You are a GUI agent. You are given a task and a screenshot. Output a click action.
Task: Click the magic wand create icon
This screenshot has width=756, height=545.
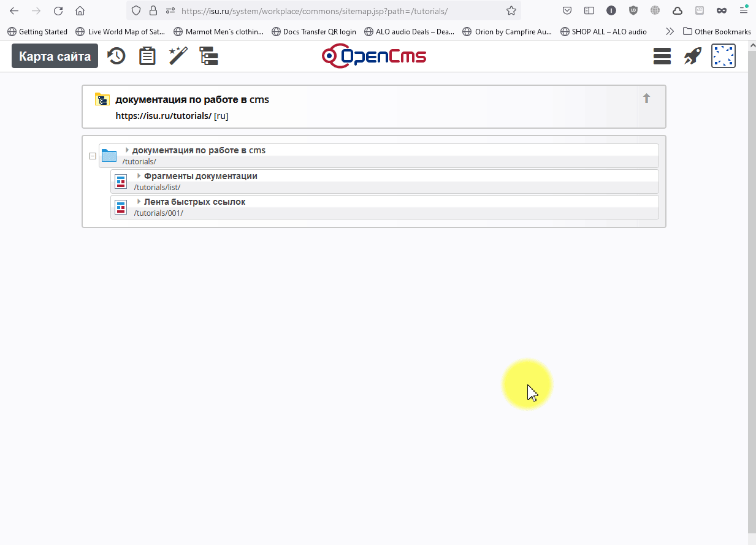178,56
